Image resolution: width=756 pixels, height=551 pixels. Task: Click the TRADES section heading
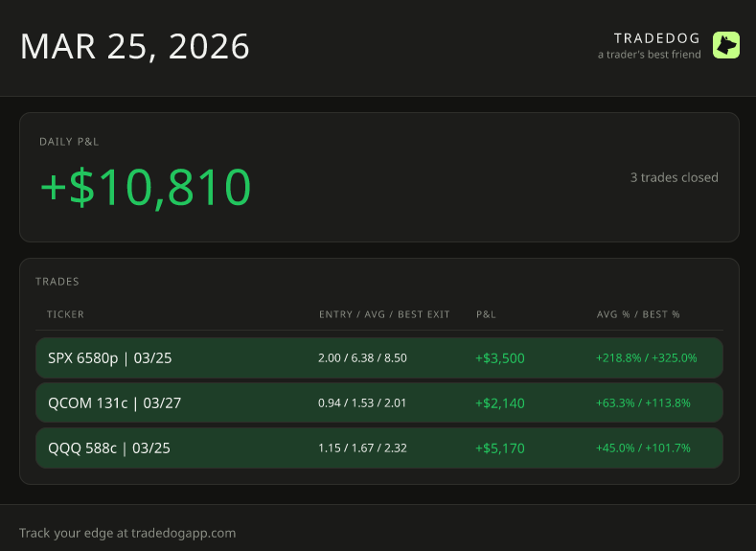click(57, 282)
